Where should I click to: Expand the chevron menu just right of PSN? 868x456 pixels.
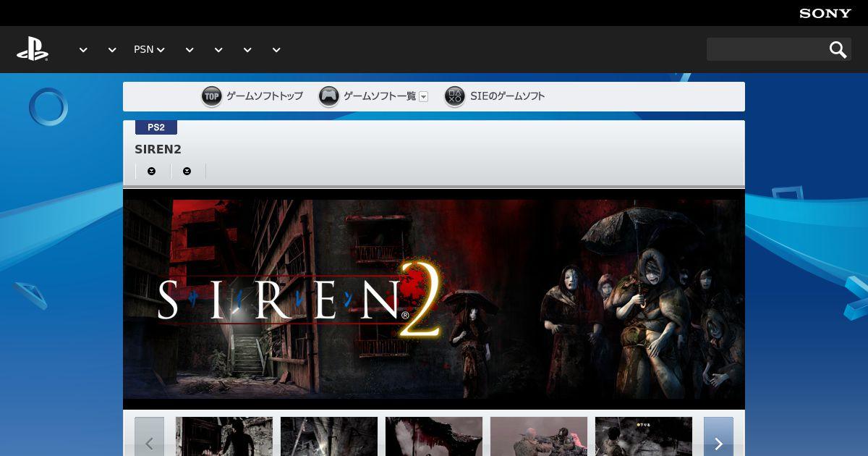pos(190,50)
